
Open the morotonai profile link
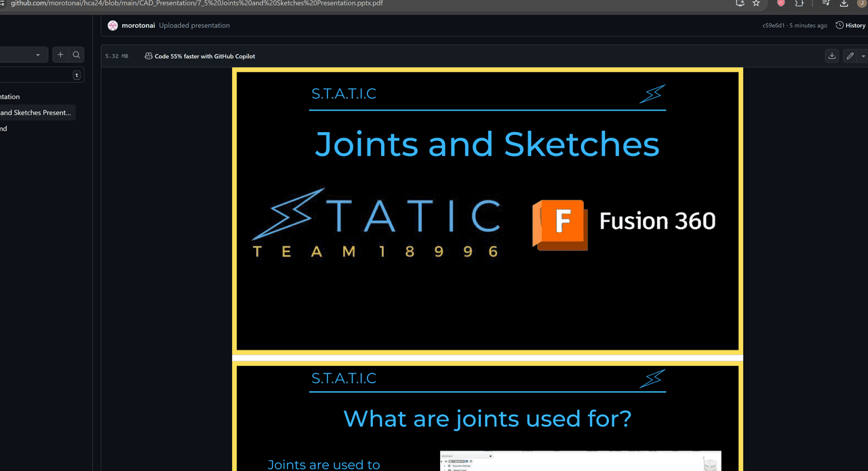click(x=138, y=26)
